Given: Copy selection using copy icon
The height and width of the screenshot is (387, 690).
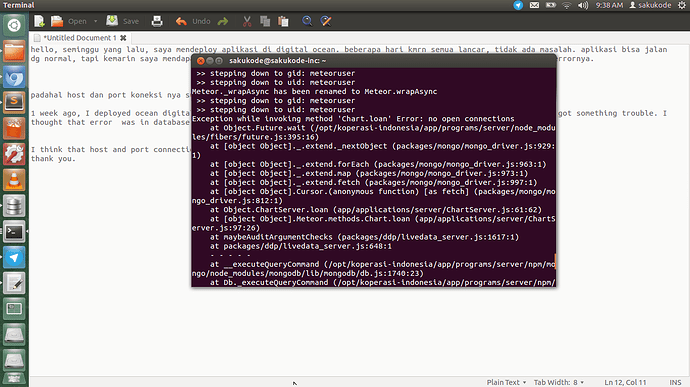Looking at the screenshot, I should [265, 21].
